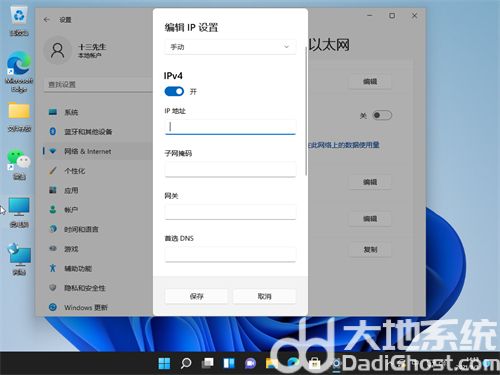Launch Microsoft Edge from desktop shortcut

pos(19,72)
